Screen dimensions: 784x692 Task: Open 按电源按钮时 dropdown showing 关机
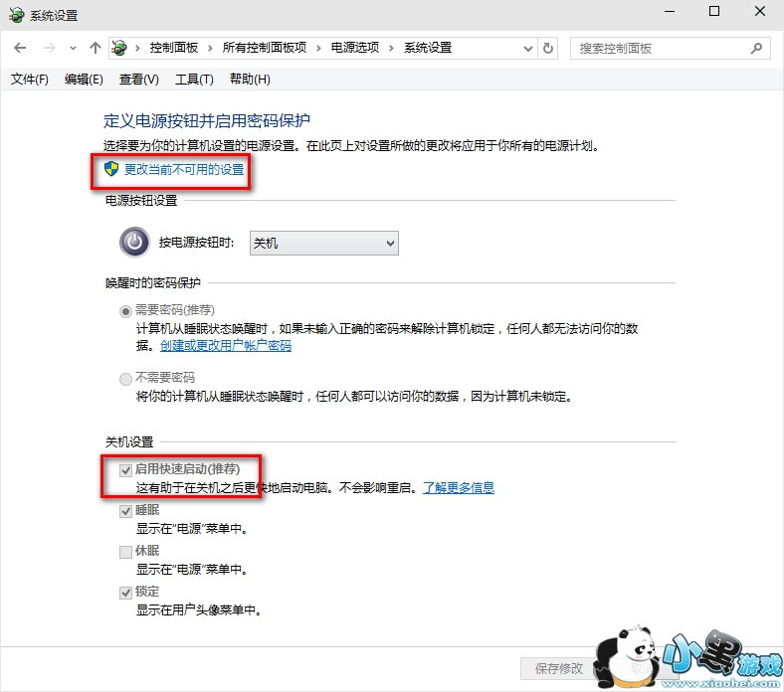(324, 244)
